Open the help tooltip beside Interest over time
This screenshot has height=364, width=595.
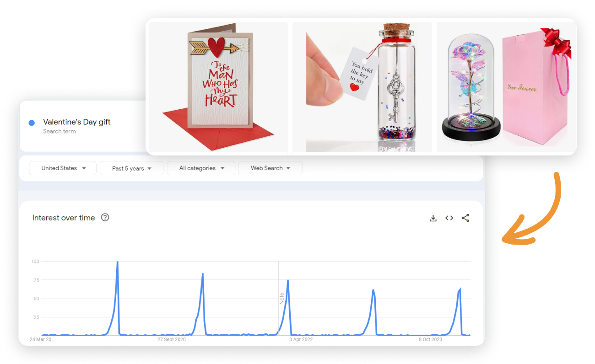coord(105,217)
